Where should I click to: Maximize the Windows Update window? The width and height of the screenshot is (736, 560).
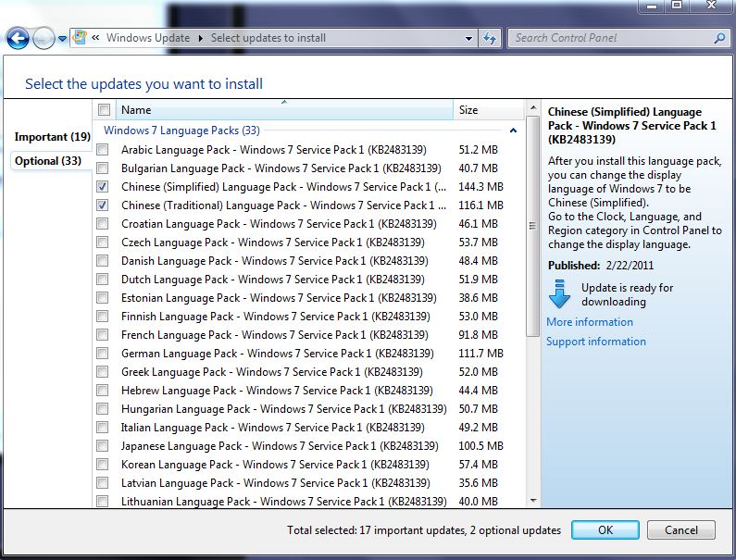pos(677,6)
